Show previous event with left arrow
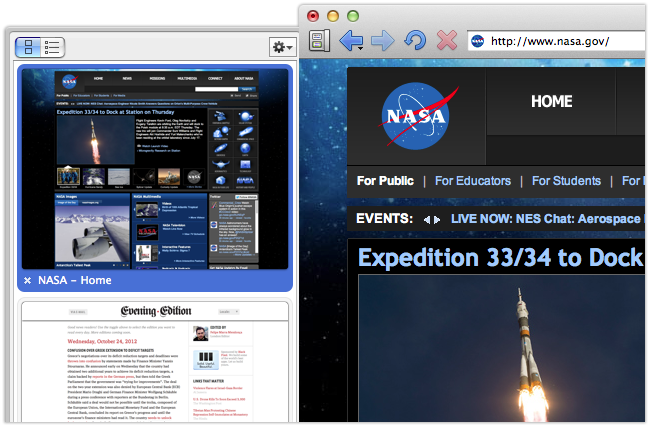Image resolution: width=650 pixels, height=427 pixels. point(427,220)
